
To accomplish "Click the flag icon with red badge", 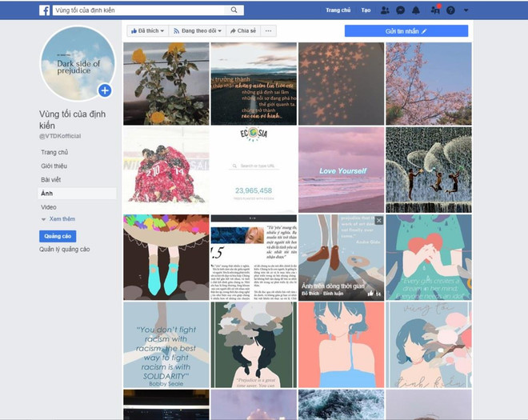I will [x=434, y=10].
